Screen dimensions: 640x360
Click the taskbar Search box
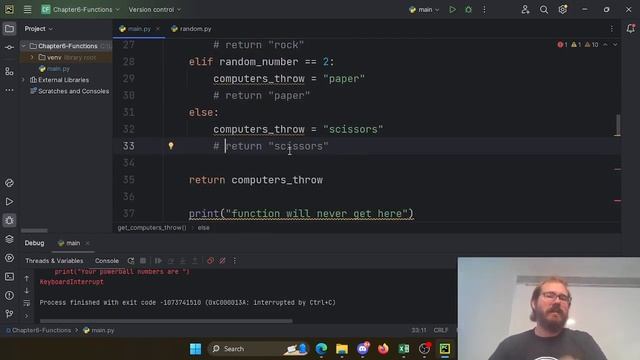coord(258,349)
